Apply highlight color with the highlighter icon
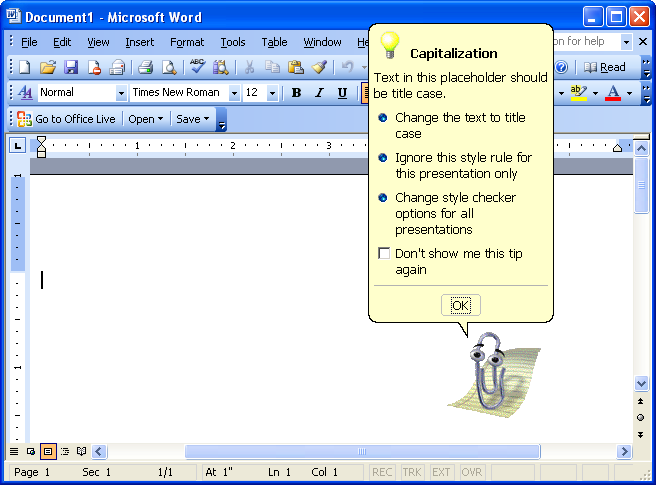 click(579, 92)
